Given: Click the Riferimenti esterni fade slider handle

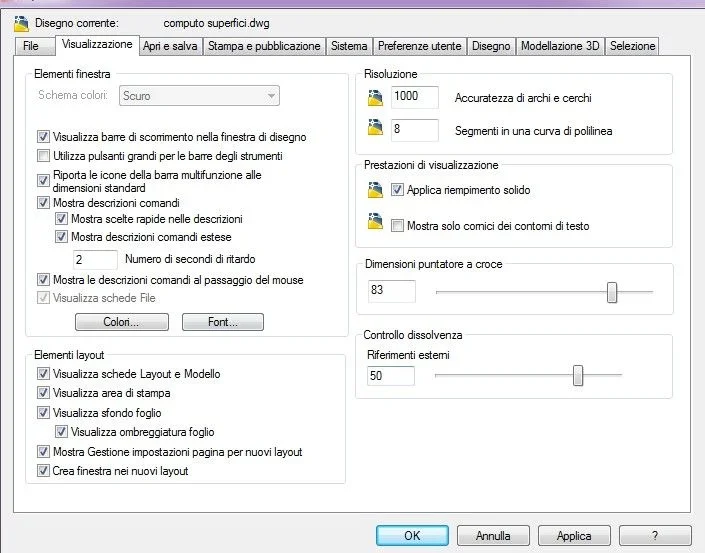Looking at the screenshot, I should (578, 375).
